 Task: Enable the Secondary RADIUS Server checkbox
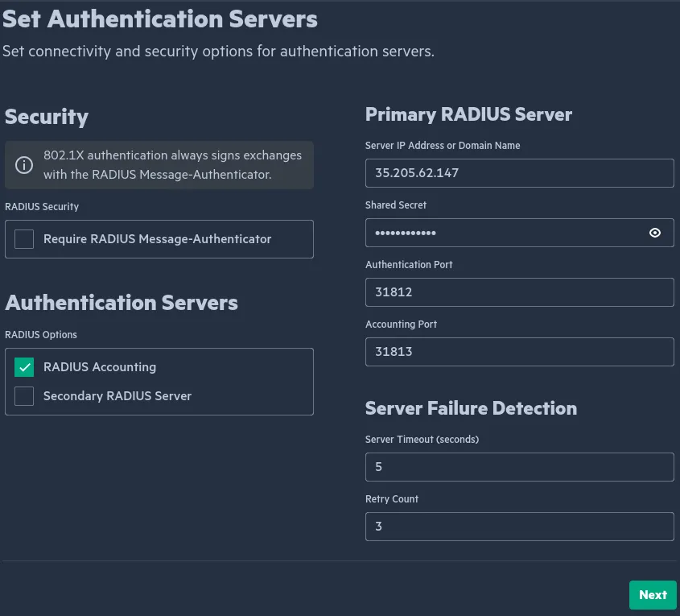[x=24, y=396]
